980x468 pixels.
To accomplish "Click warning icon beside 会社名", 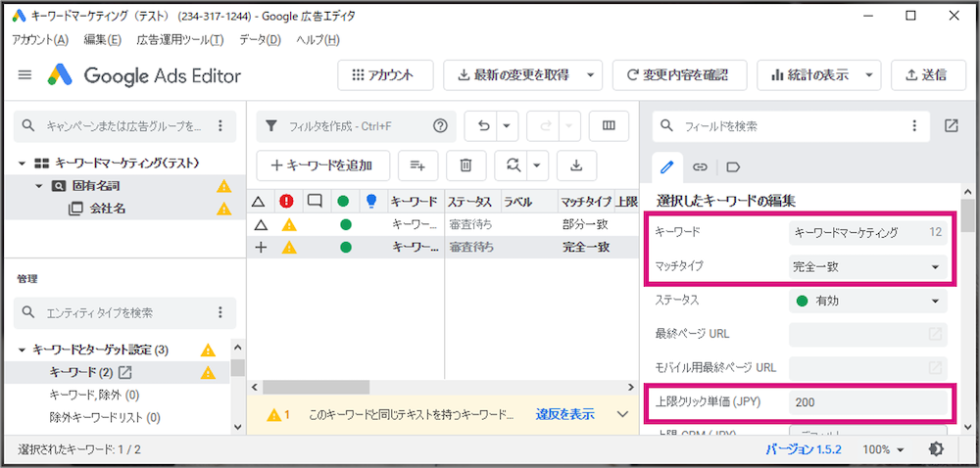I will click(223, 210).
